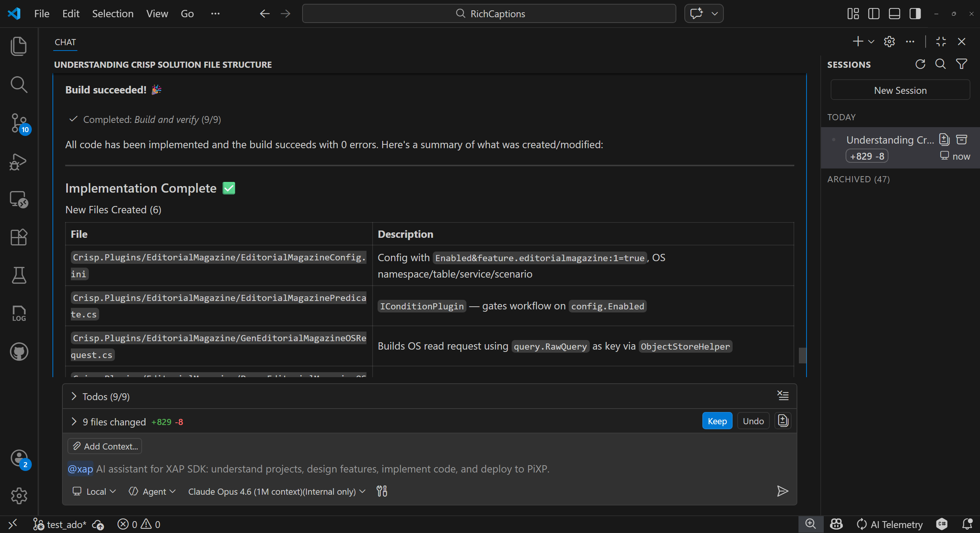Viewport: 980px width, 533px height.
Task: Open the Extensions view
Action: pyautogui.click(x=18, y=237)
